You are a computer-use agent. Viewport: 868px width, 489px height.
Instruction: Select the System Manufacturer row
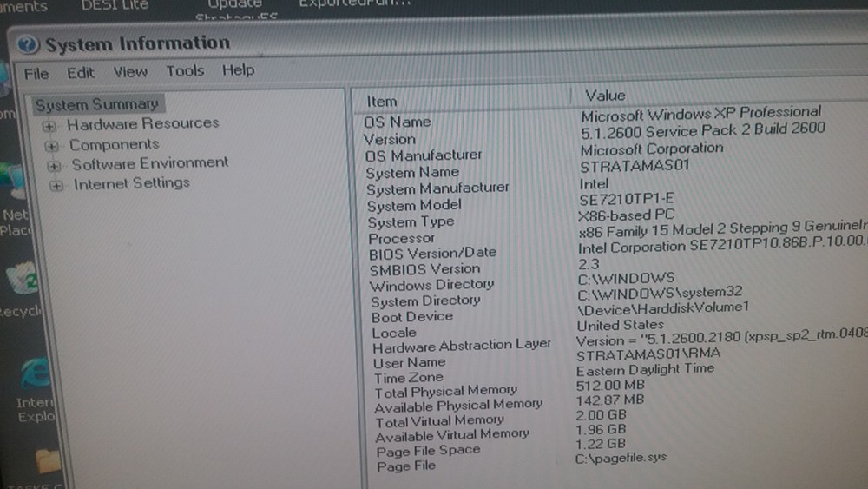(437, 188)
